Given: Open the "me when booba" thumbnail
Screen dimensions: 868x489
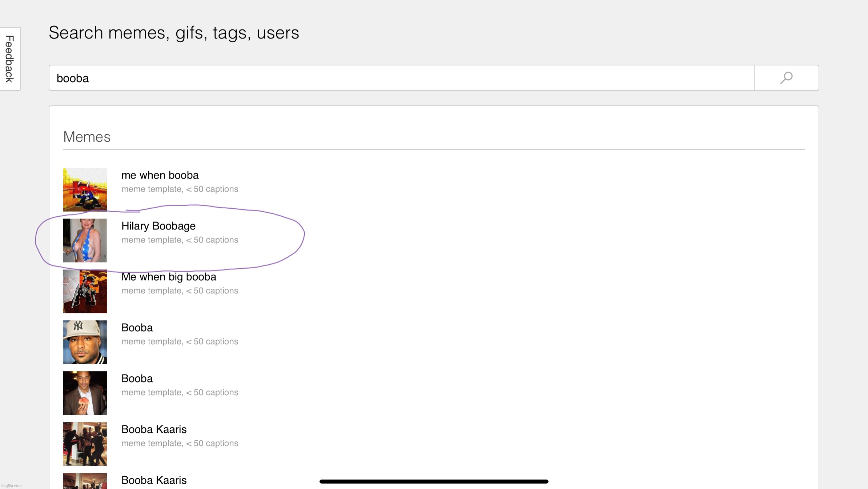Looking at the screenshot, I should (85, 189).
